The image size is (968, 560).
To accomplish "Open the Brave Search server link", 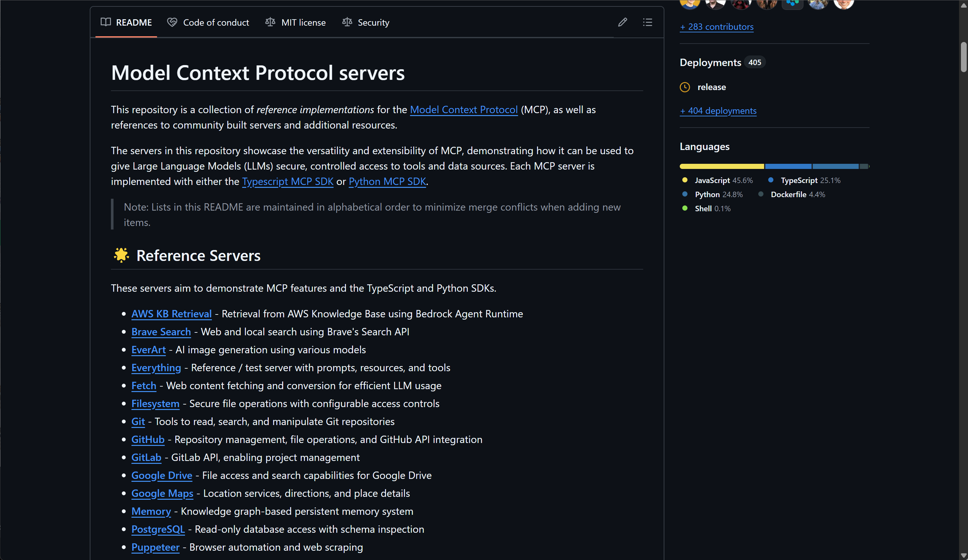I will click(x=161, y=332).
